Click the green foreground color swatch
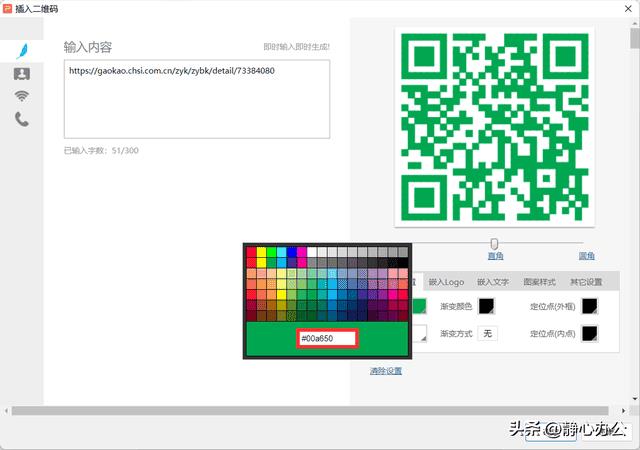Image resolution: width=640 pixels, height=450 pixels. pos(419,306)
